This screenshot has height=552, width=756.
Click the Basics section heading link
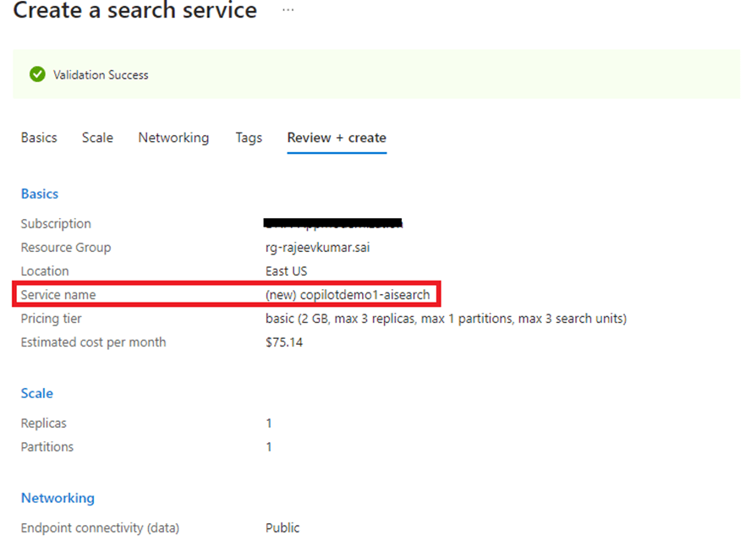[x=40, y=194]
